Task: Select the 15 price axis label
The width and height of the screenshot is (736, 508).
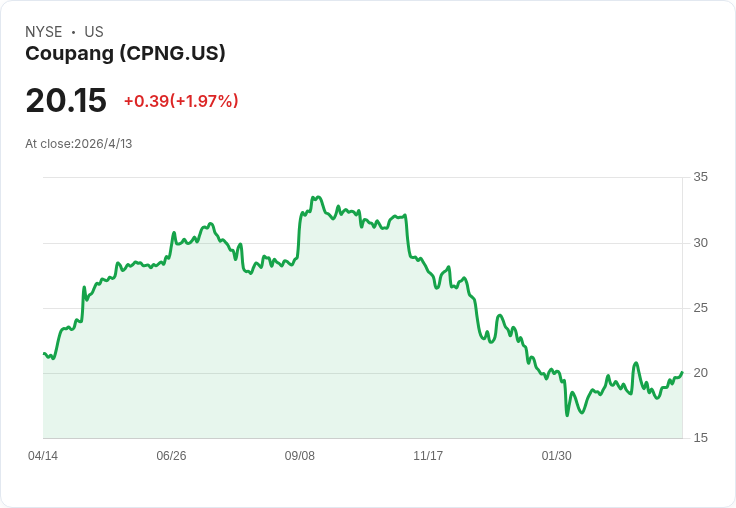Action: tap(701, 438)
